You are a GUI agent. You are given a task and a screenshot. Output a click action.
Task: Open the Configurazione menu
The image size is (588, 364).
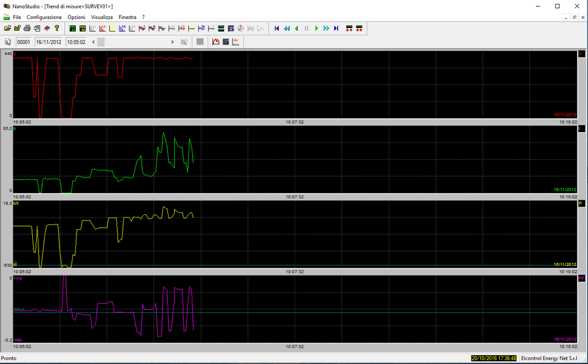tap(44, 17)
